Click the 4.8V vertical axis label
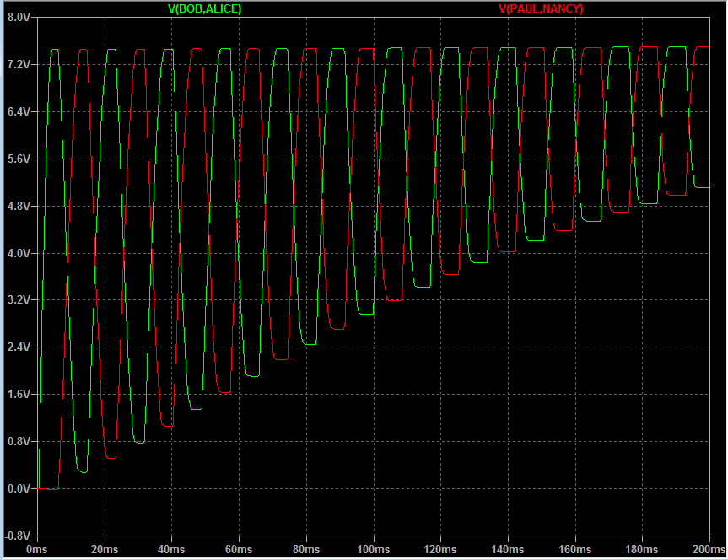728x560 pixels. (x=19, y=206)
